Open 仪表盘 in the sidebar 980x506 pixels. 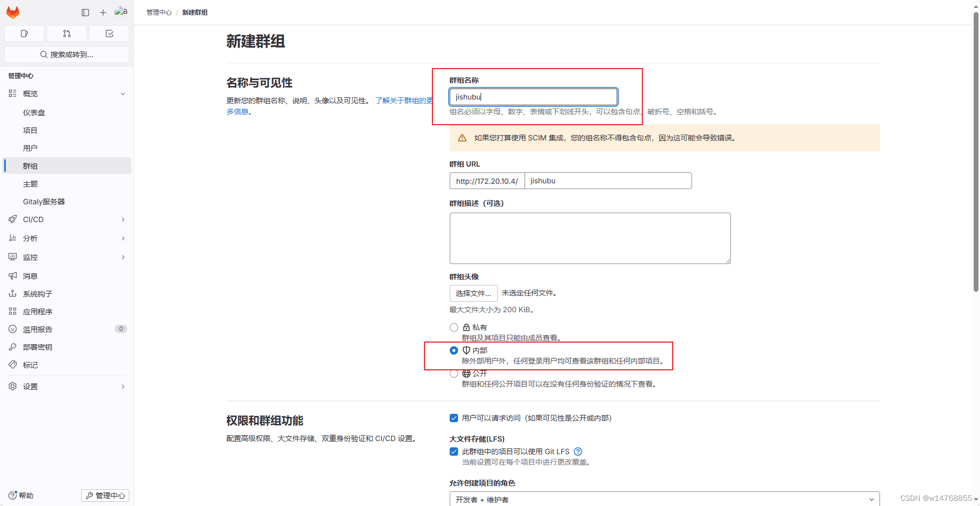(67, 113)
